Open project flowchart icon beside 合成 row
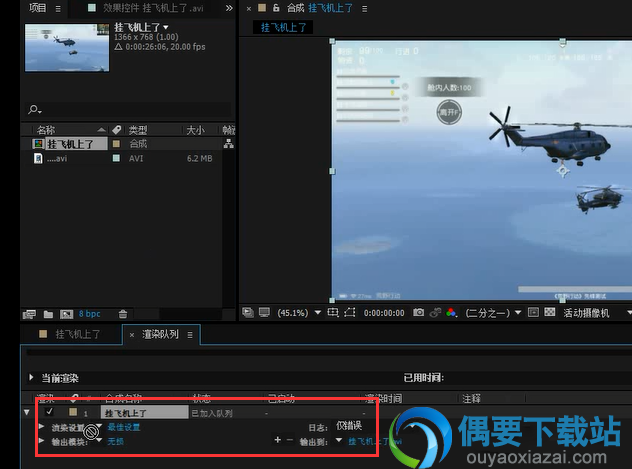 click(229, 143)
